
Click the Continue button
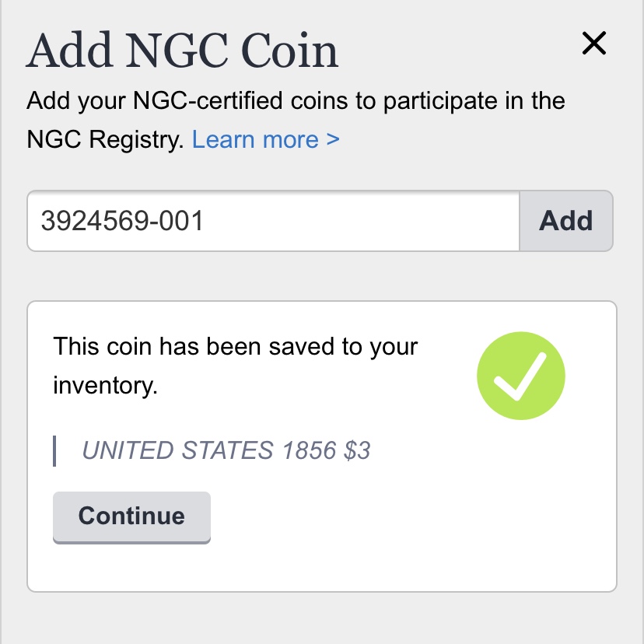131,517
